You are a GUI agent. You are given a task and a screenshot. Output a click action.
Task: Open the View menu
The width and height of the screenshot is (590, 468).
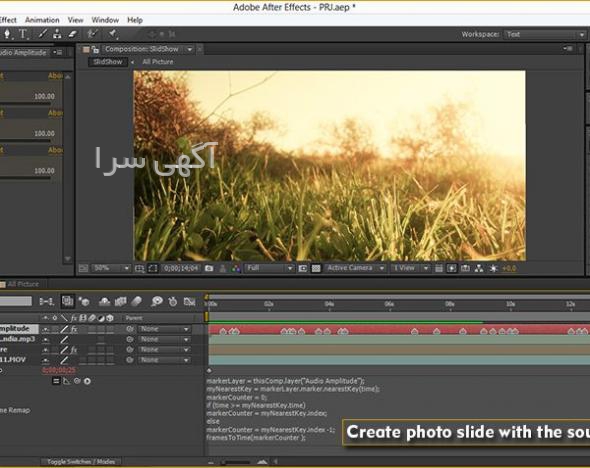click(75, 20)
